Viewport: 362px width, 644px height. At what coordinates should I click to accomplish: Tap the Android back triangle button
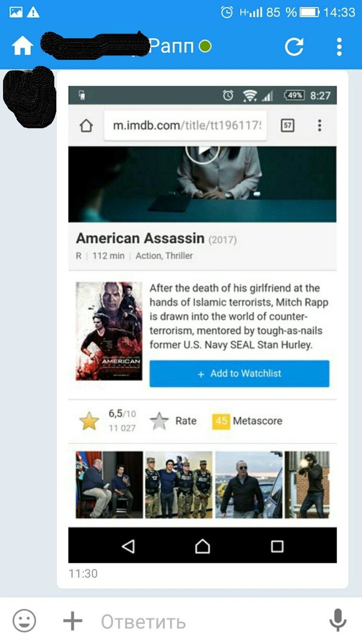pyautogui.click(x=128, y=546)
